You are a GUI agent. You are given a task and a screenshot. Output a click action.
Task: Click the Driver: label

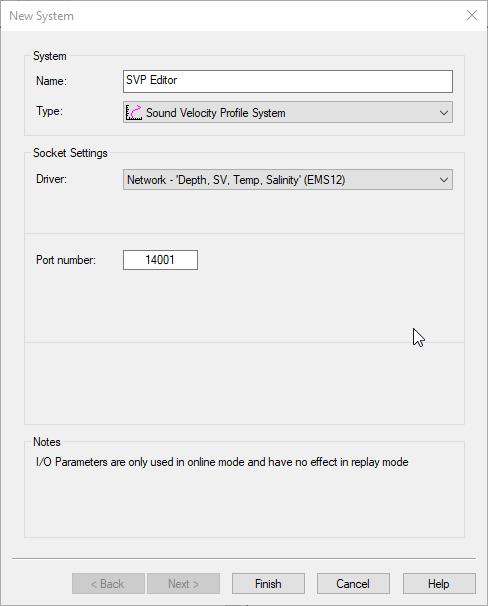51,179
